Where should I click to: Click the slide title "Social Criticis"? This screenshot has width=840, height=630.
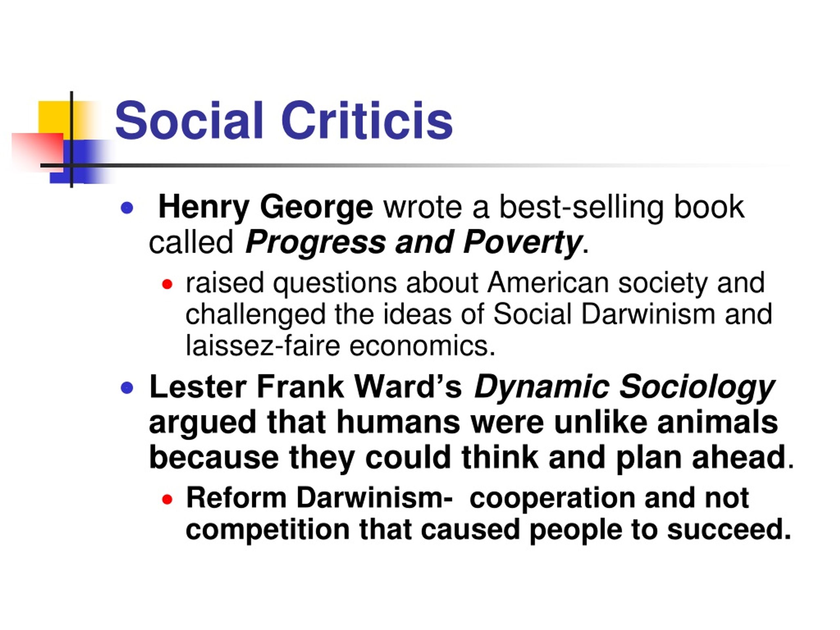click(x=284, y=121)
